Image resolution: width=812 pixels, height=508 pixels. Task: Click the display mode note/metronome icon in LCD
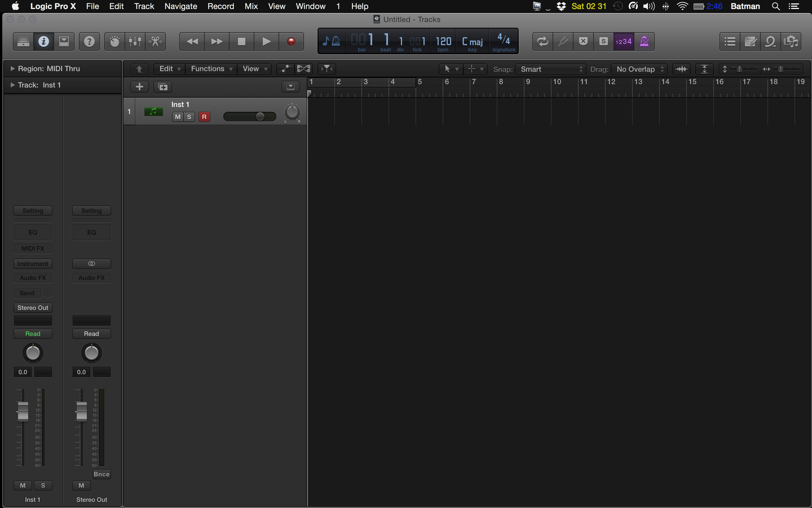[x=332, y=41]
